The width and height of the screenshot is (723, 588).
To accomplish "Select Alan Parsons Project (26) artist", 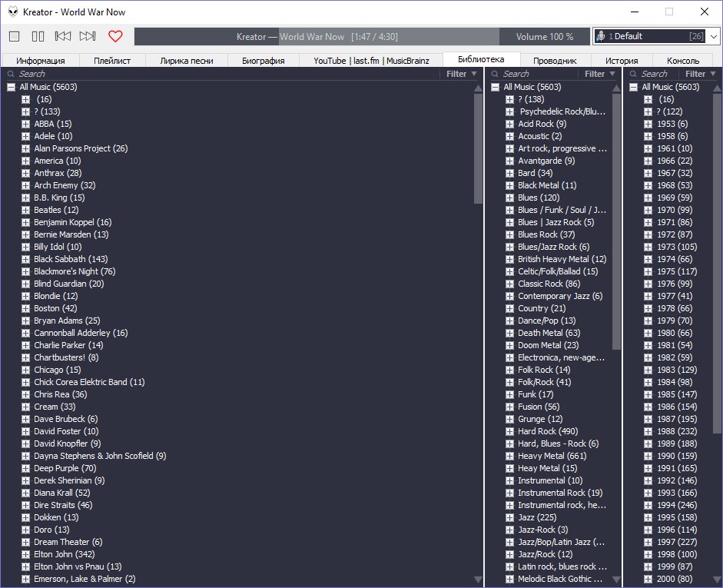I will (x=81, y=148).
